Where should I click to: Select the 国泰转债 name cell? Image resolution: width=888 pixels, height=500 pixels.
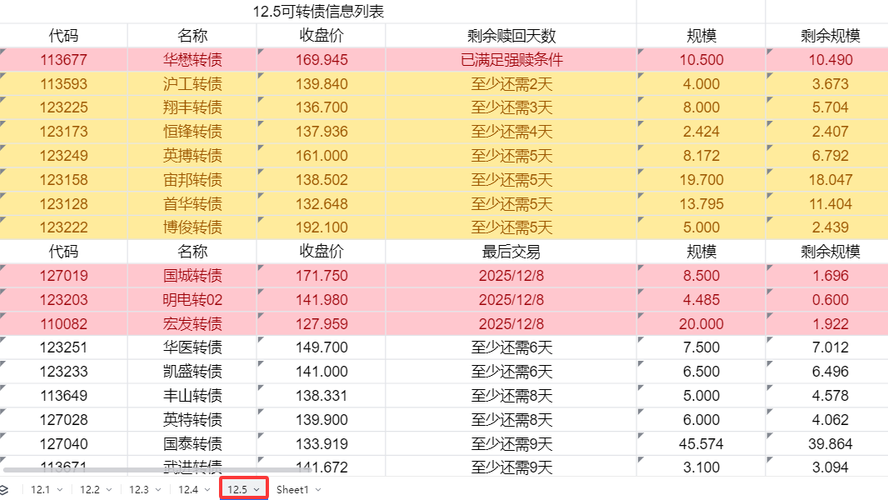(x=193, y=443)
